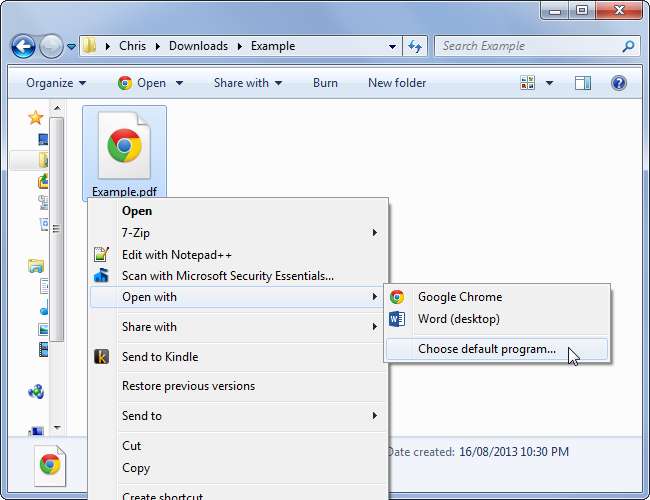This screenshot has width=650, height=500.
Task: Click the date created value 16/08/2013
Action: point(514,452)
